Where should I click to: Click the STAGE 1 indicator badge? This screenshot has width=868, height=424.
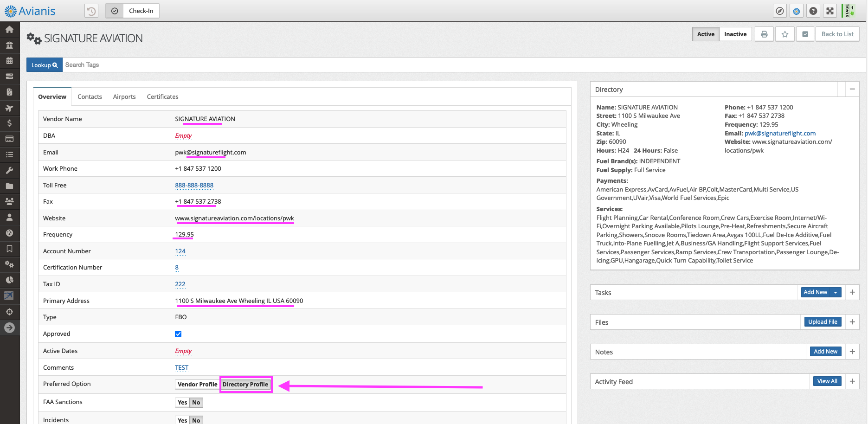(x=849, y=11)
